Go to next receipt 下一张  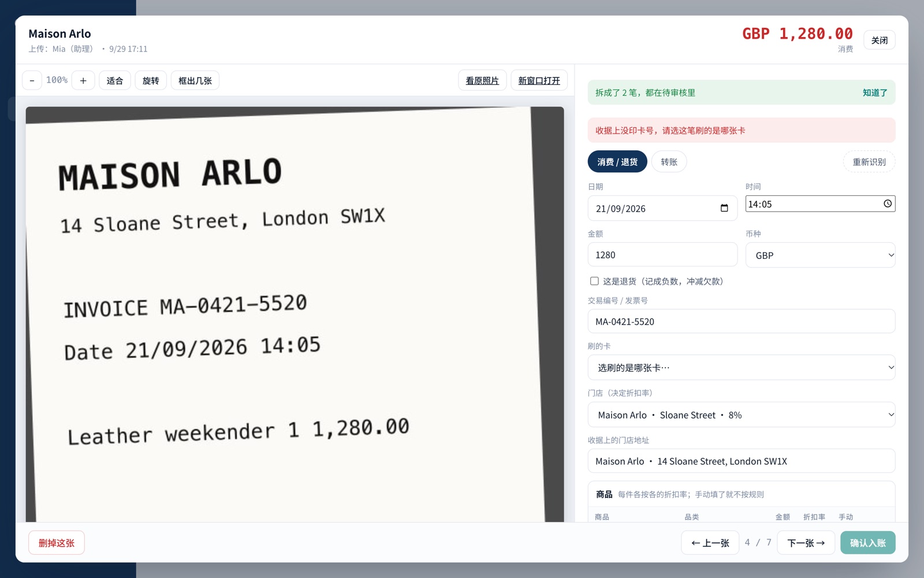(x=806, y=543)
